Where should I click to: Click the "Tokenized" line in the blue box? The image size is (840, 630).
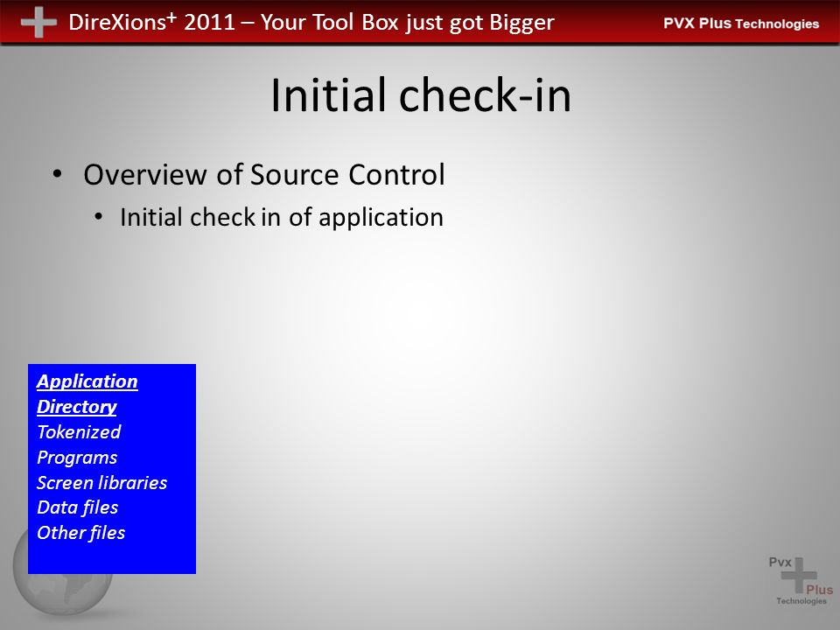click(x=79, y=431)
